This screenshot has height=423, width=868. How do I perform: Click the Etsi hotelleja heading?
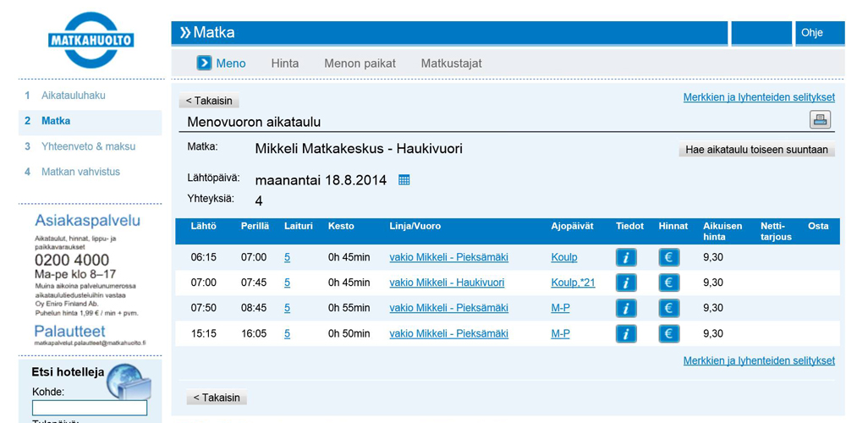(x=68, y=372)
